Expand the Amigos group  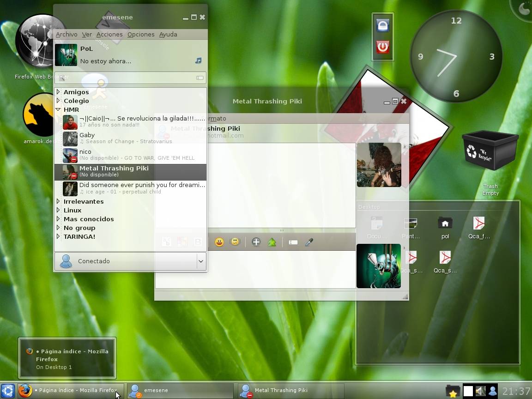click(x=58, y=91)
